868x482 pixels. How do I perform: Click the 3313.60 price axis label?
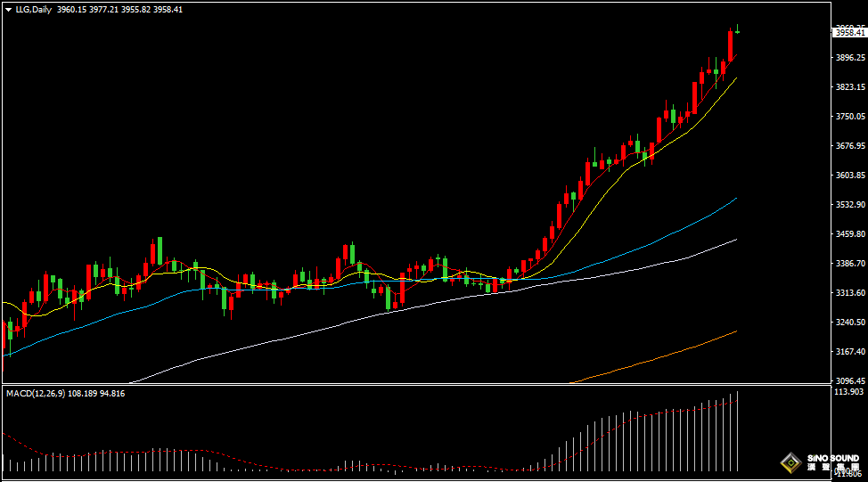tap(849, 293)
